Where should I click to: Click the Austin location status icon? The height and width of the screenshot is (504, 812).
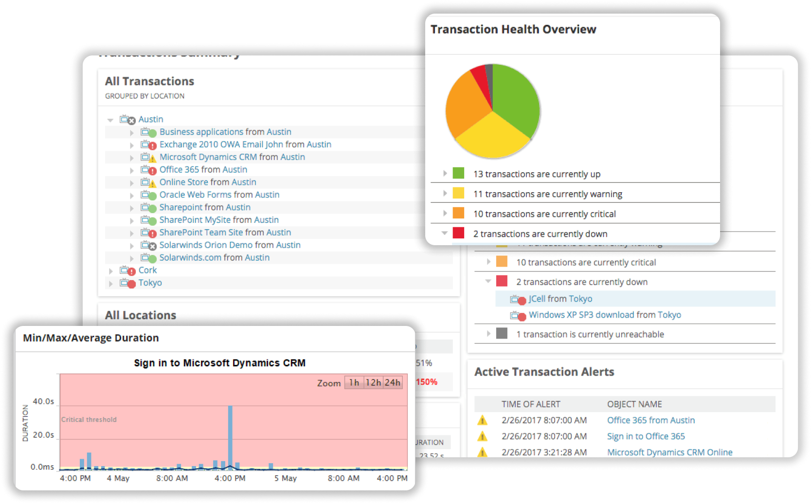tap(127, 120)
